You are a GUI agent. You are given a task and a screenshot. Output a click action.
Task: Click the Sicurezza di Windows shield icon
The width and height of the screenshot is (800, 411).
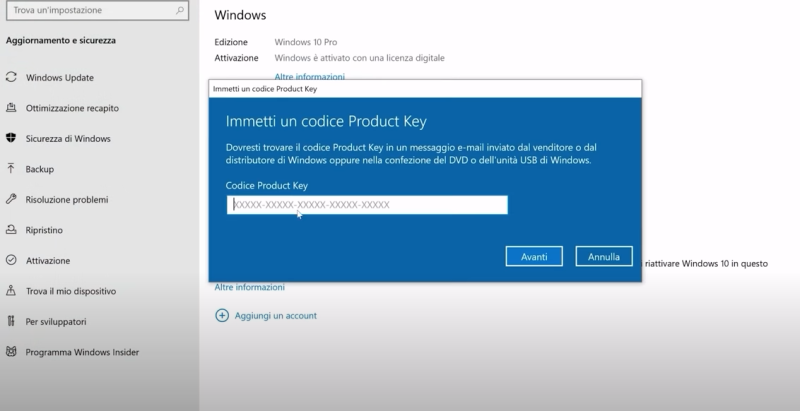click(11, 138)
